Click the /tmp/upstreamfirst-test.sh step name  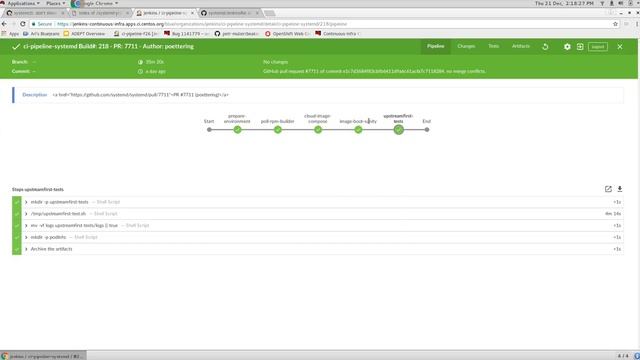58,214
